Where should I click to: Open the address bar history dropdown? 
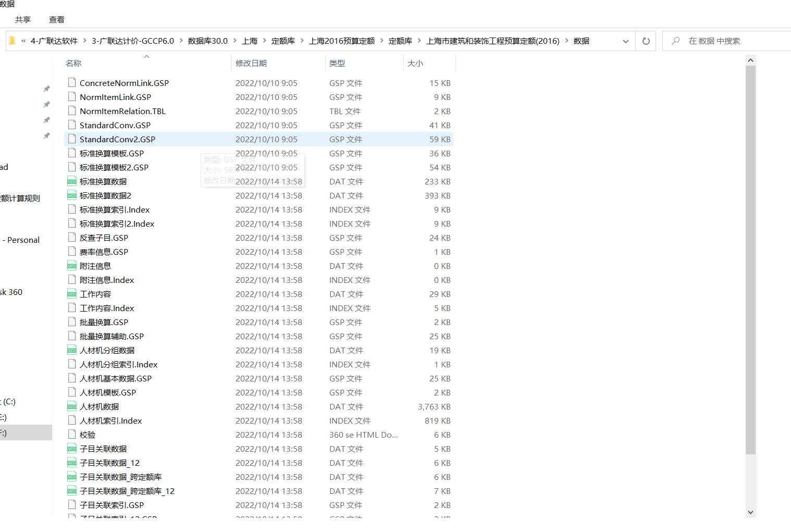[x=626, y=41]
